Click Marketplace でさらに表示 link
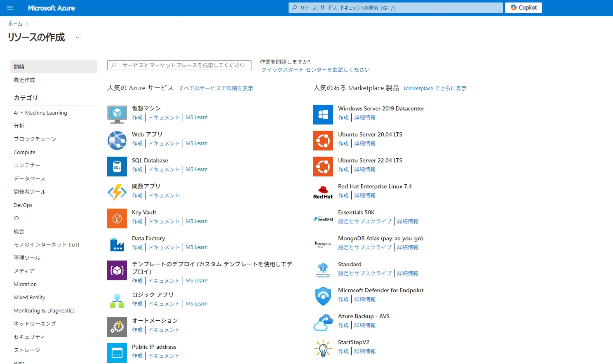Viewport: 613px width, 364px height. tap(435, 88)
